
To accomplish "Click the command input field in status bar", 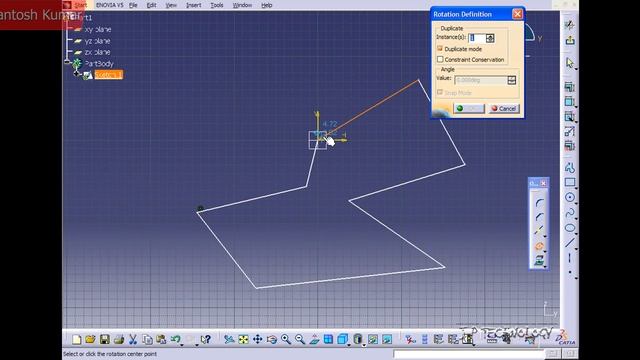I will 469,354.
